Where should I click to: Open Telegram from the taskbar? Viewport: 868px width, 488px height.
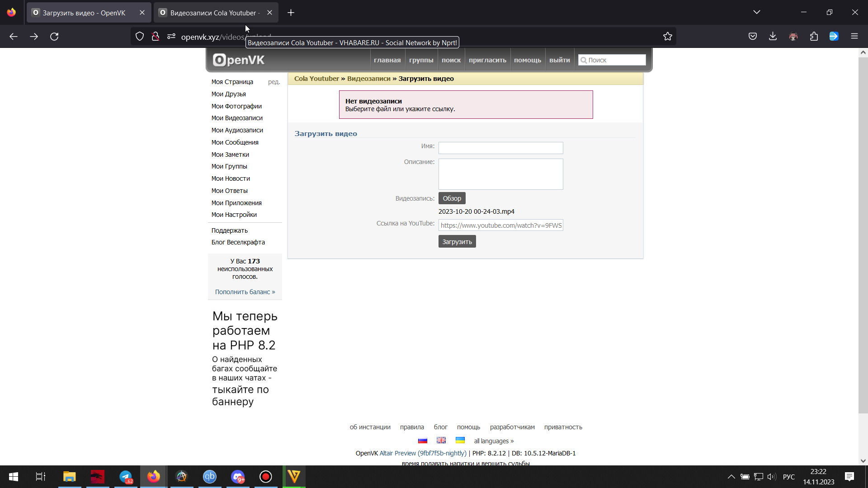(x=126, y=477)
